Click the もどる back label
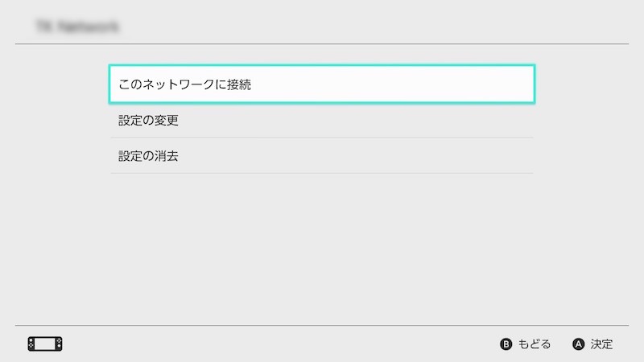The image size is (644, 362). [535, 344]
